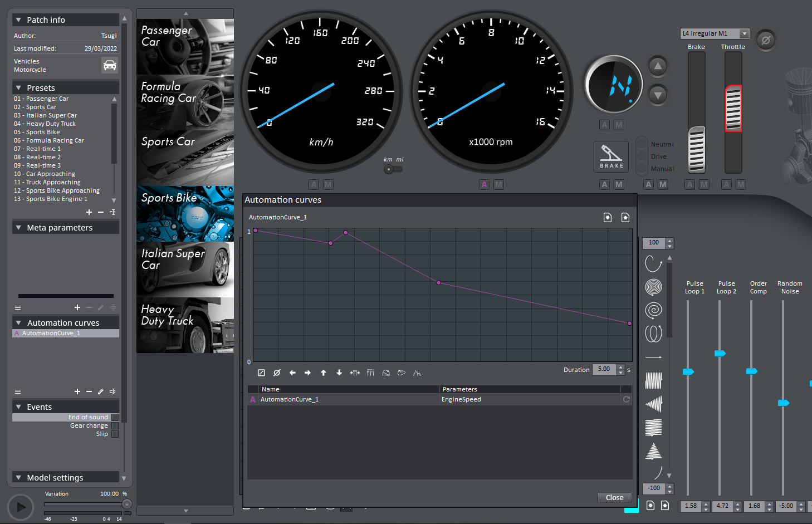Select the Manual transmission mode
This screenshot has width=812, height=524.
click(x=642, y=169)
